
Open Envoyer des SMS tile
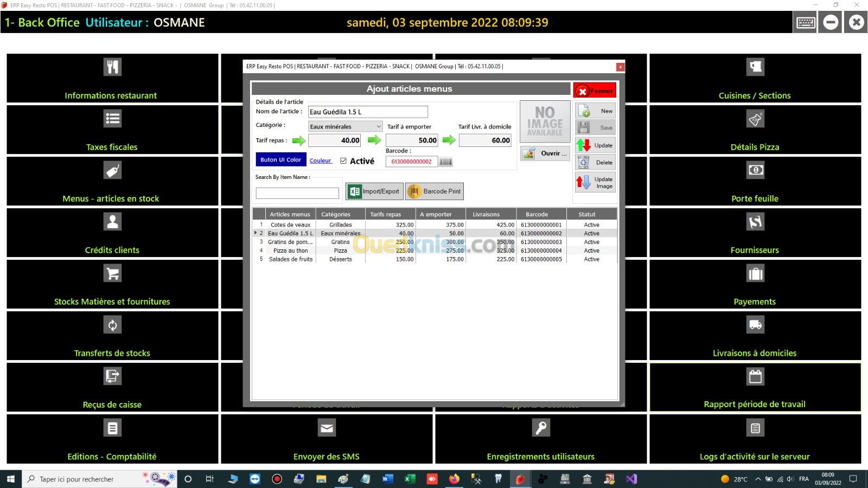pyautogui.click(x=326, y=439)
